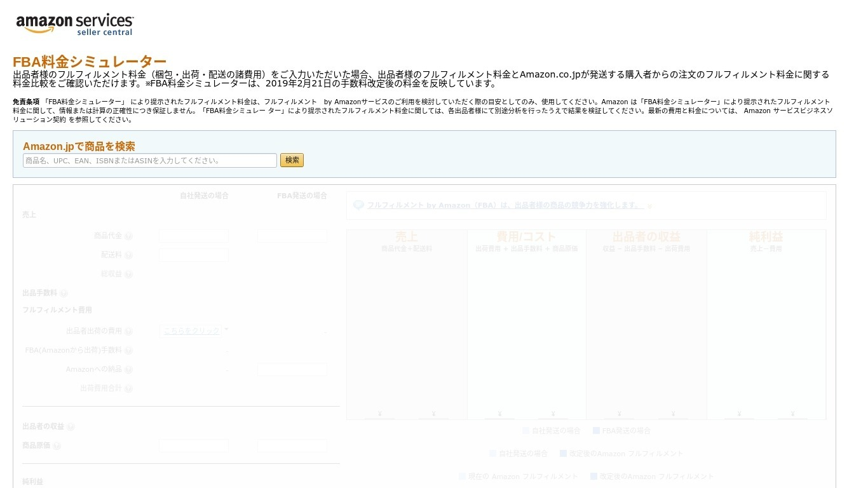Viewport: 868px width, 488px height.
Task: Open help icon next to 商品原価
Action: click(57, 446)
